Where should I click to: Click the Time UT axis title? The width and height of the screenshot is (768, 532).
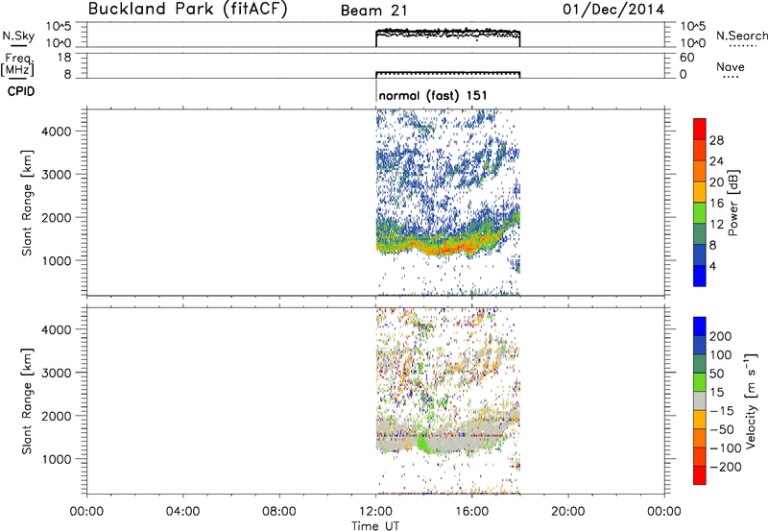(375, 526)
